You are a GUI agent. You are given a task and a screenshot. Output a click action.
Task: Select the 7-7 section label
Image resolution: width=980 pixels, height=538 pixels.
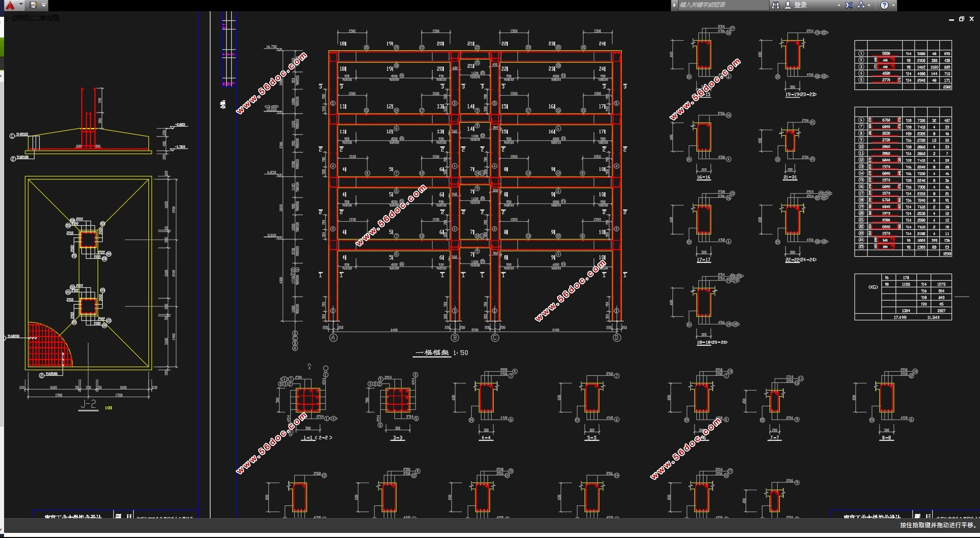[775, 437]
